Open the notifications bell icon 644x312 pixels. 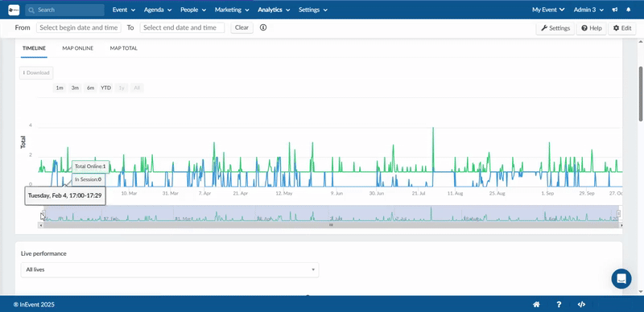click(x=629, y=10)
